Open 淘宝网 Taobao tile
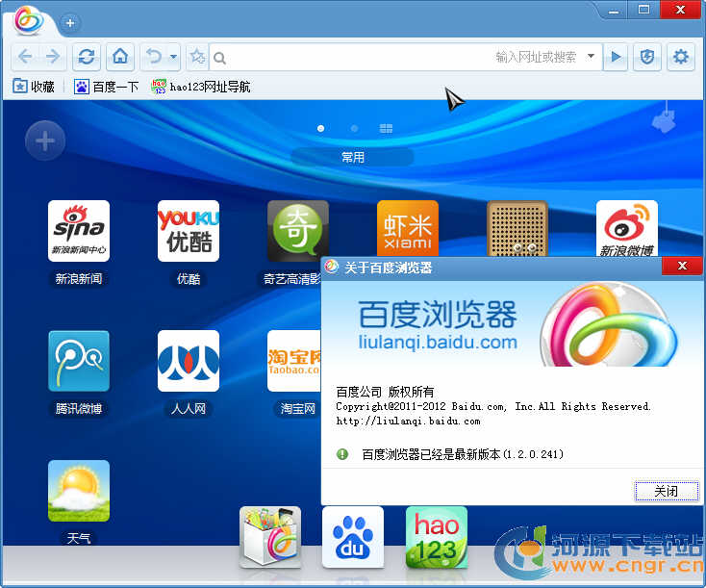 [294, 361]
